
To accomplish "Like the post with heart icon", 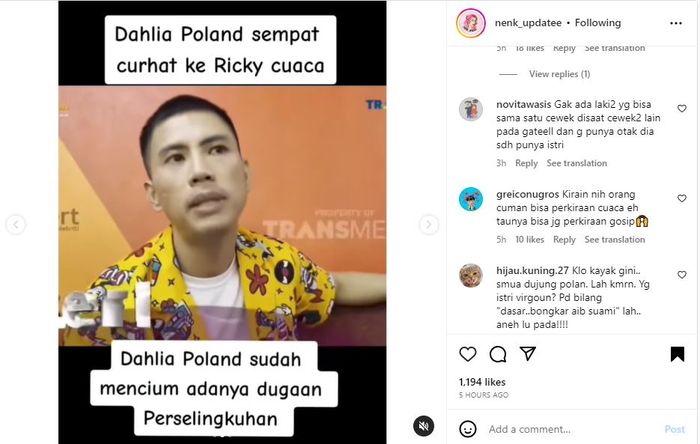I will point(467,354).
